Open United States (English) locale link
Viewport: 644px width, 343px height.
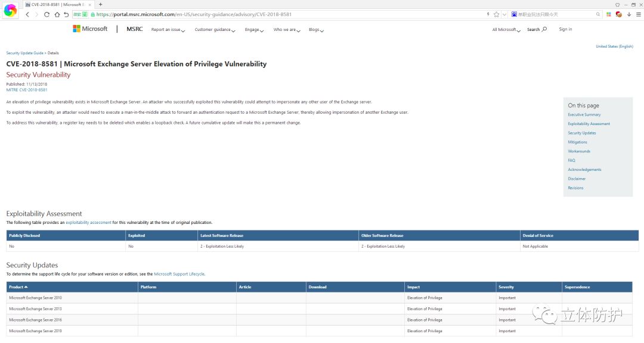click(614, 46)
